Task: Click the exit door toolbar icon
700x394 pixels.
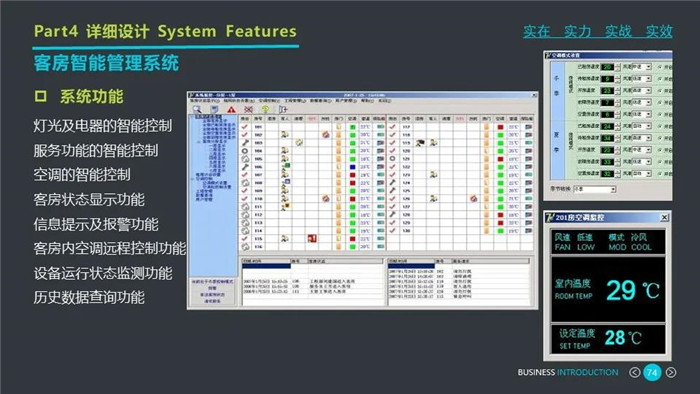Action: pos(283,109)
